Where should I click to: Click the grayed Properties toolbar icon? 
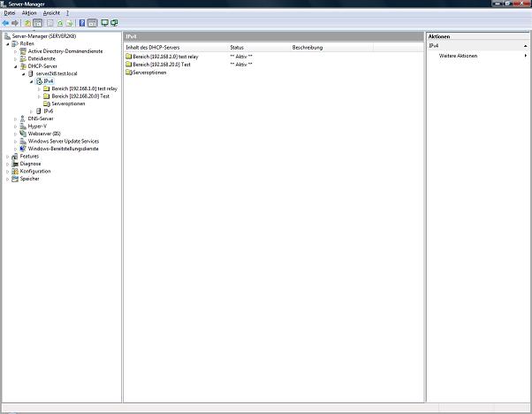click(50, 23)
